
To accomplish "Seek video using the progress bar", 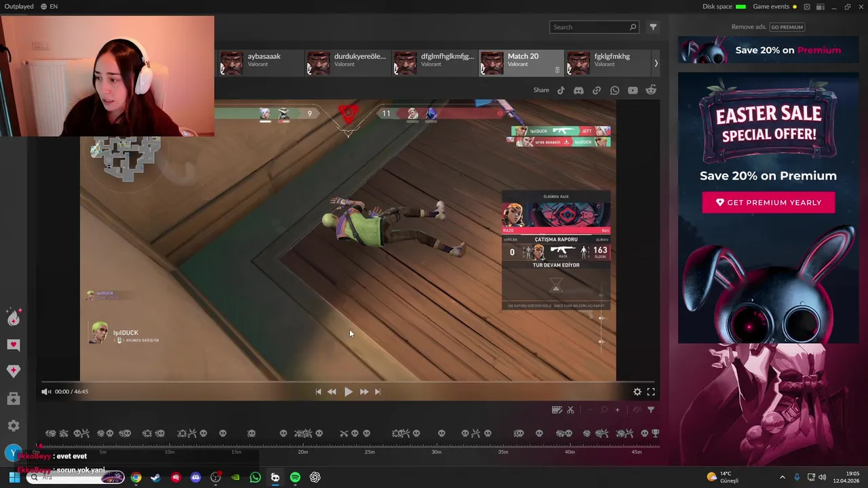I will point(348,382).
